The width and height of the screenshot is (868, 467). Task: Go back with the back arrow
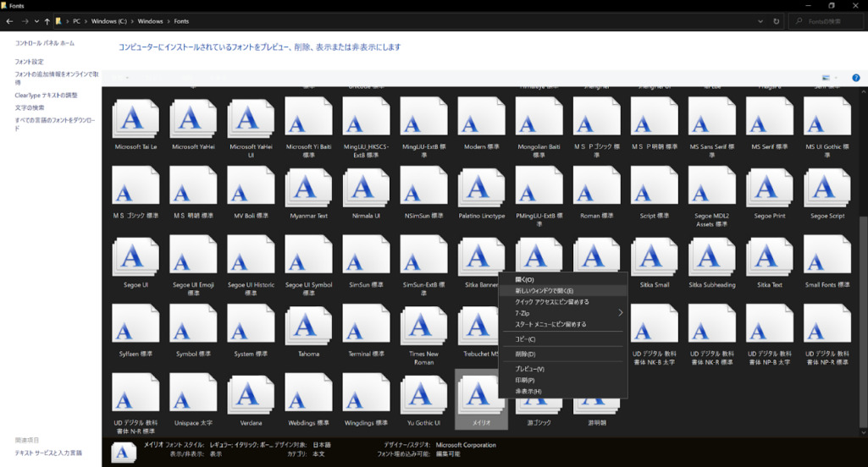(x=9, y=21)
